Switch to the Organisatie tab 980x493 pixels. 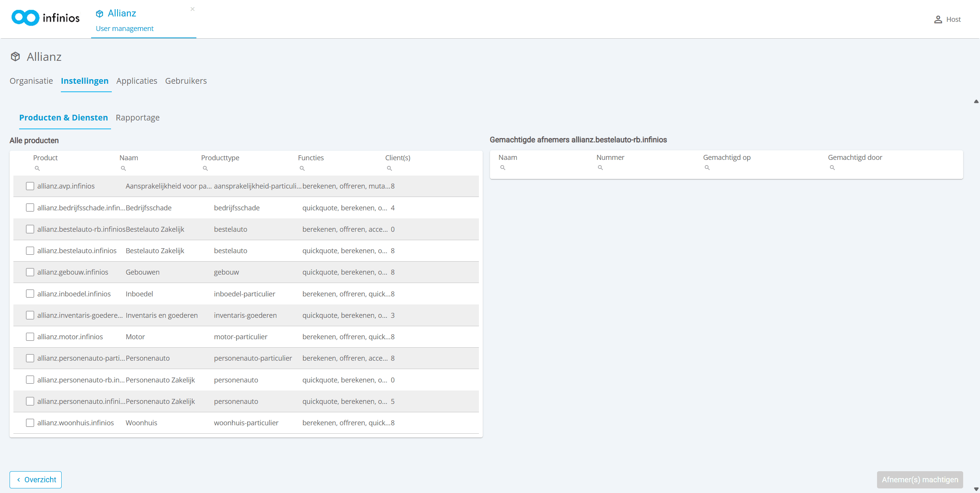[x=31, y=81]
